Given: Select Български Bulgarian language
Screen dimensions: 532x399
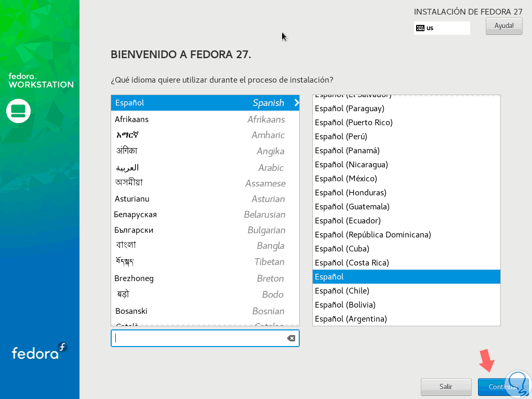Looking at the screenshot, I should coord(205,230).
